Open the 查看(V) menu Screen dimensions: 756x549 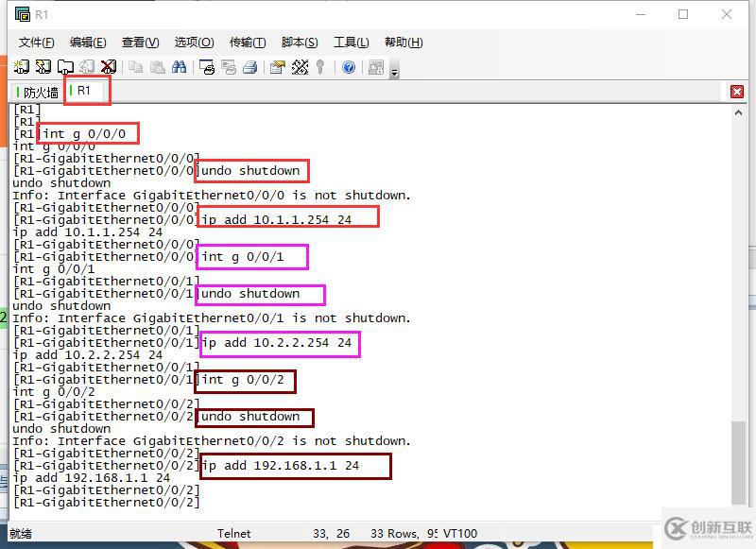click(140, 43)
